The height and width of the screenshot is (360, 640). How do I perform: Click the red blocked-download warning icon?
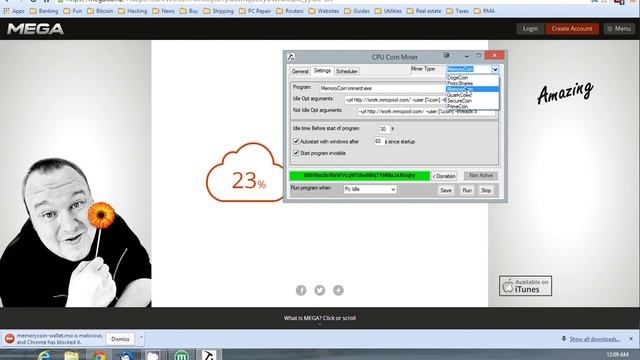(x=9, y=338)
